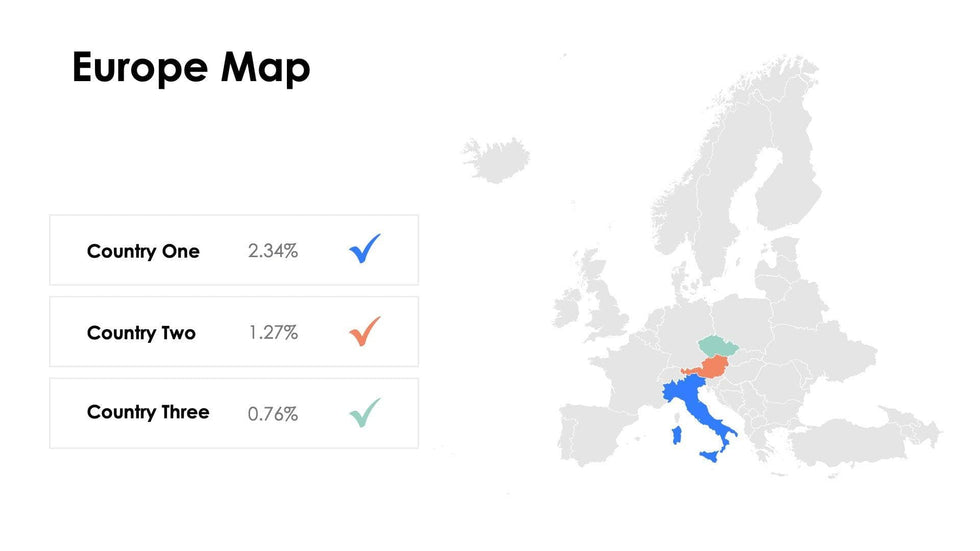Click the orange checkmark for Country Two
This screenshot has height=551, width=980.
365,330
